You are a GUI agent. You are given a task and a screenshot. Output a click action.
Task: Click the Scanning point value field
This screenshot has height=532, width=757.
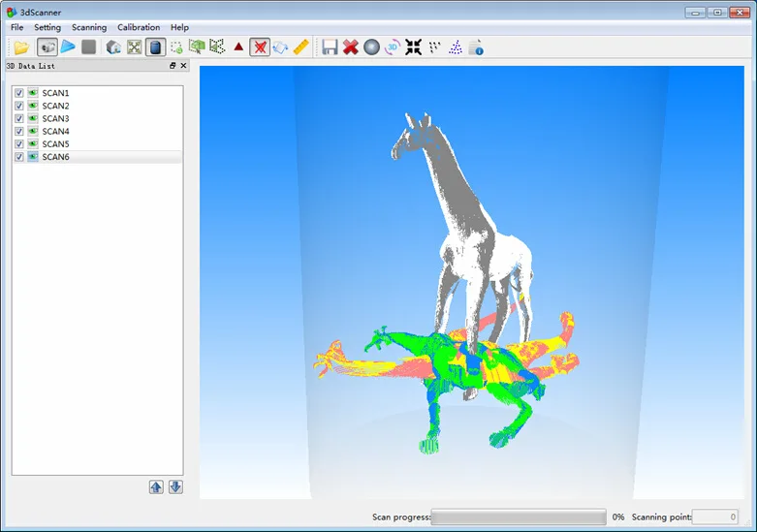tap(714, 516)
